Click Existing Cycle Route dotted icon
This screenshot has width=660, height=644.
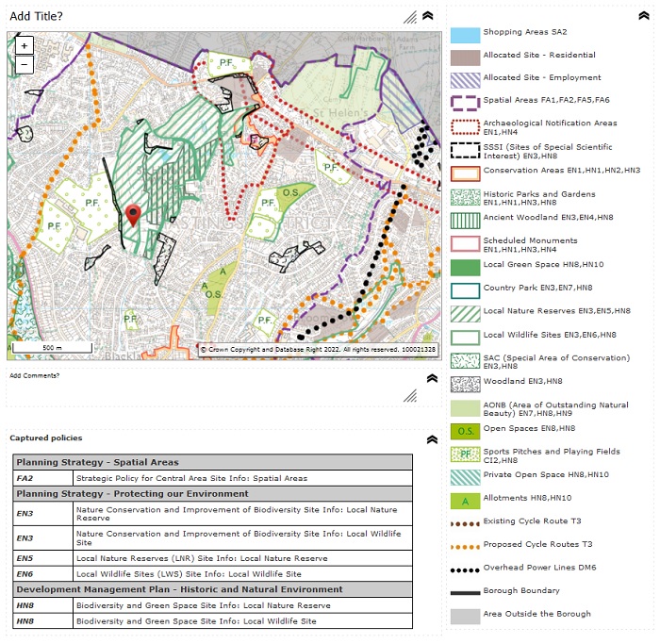point(465,524)
